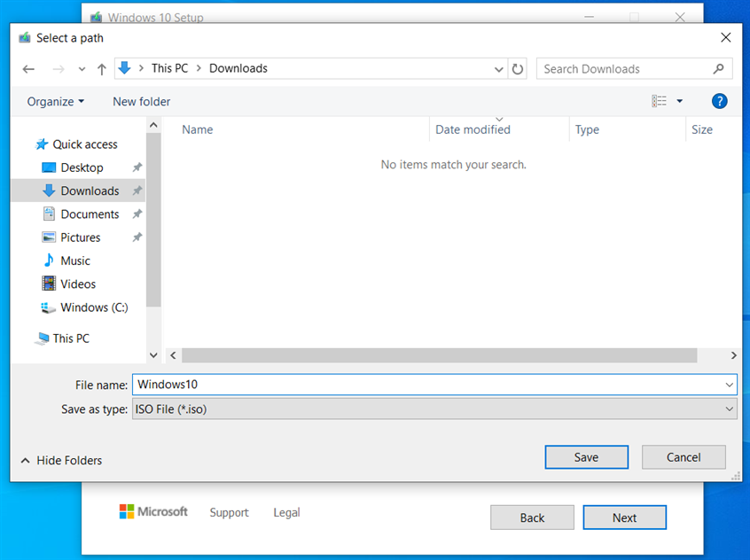Sort by the Name column
Viewport: 750px width, 560px height.
pos(198,129)
